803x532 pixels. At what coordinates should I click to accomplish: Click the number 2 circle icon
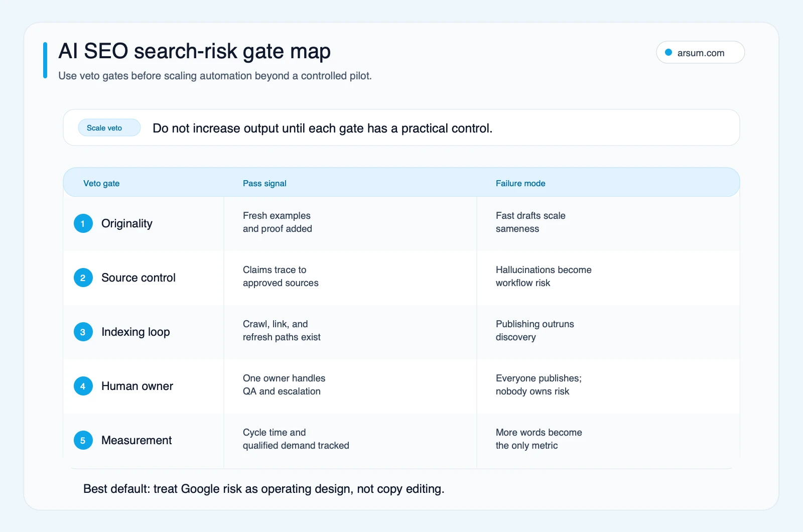[83, 278]
